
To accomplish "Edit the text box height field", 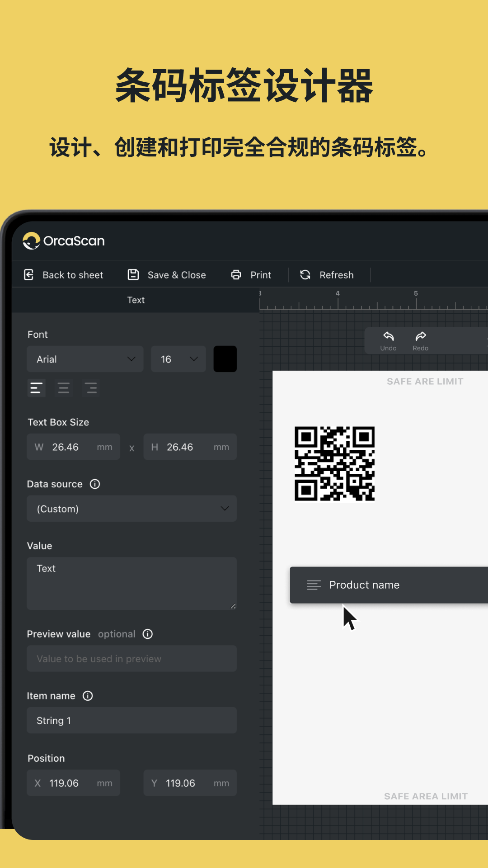I will pyautogui.click(x=190, y=447).
